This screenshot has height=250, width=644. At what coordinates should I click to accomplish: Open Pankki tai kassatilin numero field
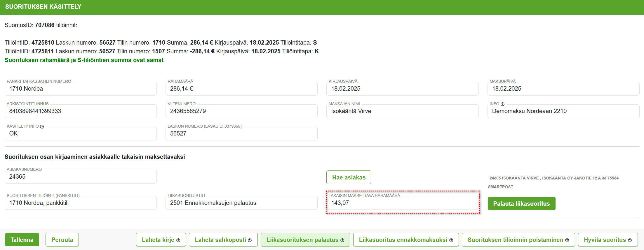(81, 89)
